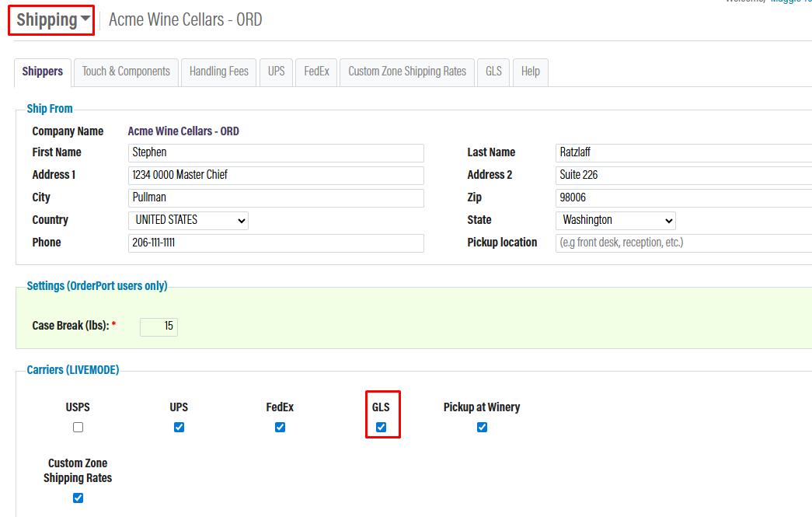Select the Zip input field
The image size is (812, 517).
[684, 198]
